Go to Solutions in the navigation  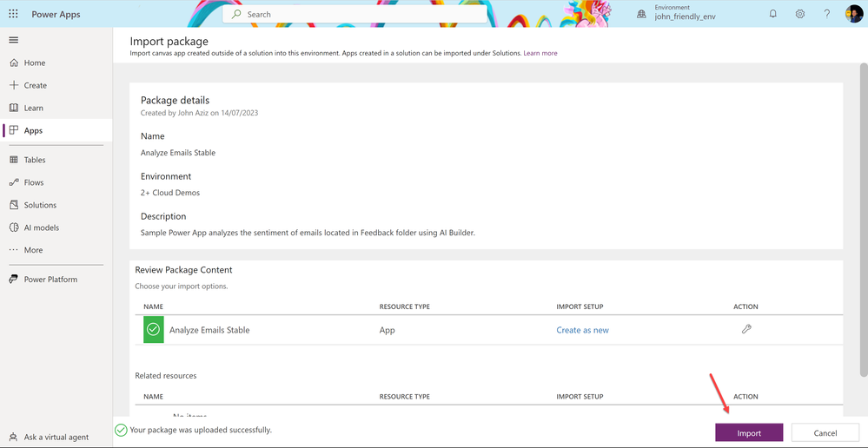(57, 205)
